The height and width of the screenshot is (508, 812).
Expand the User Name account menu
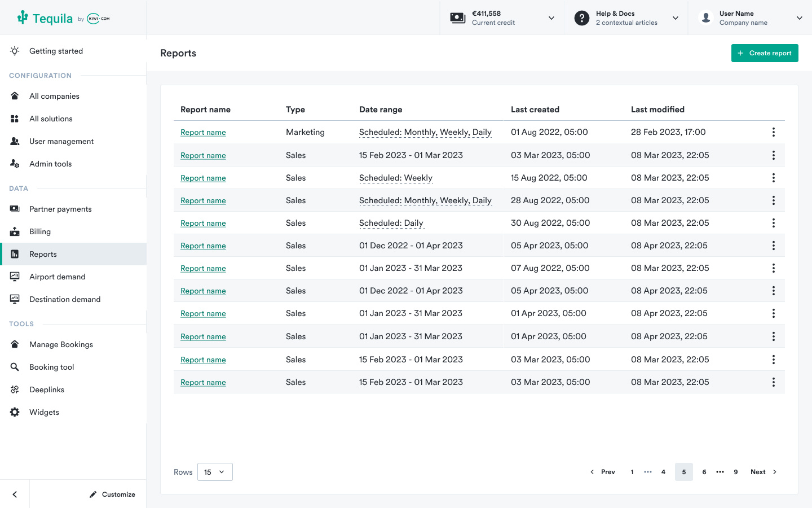(x=799, y=18)
